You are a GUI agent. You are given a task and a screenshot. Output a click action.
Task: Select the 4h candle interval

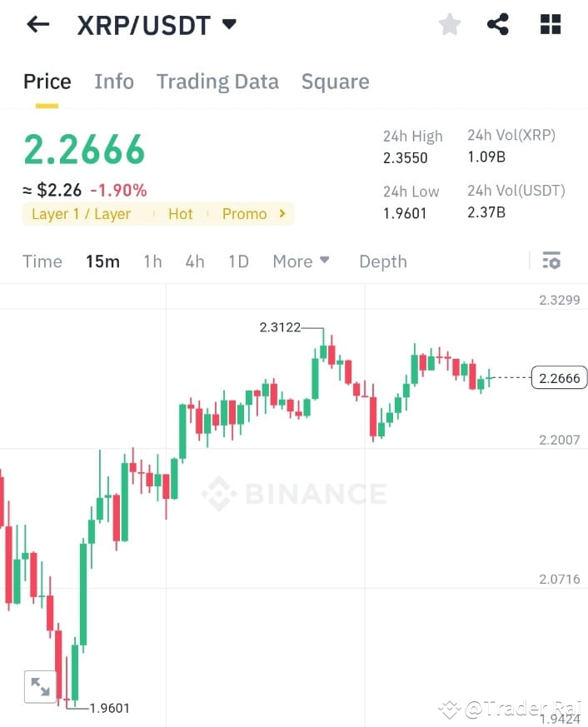click(195, 261)
